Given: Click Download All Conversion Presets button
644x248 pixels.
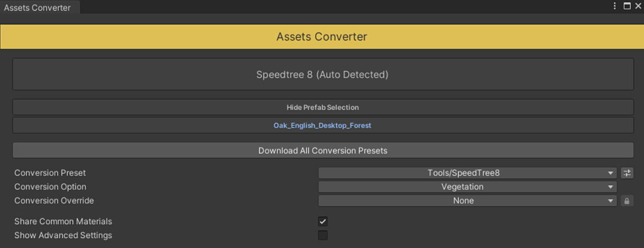Looking at the screenshot, I should coord(323,150).
